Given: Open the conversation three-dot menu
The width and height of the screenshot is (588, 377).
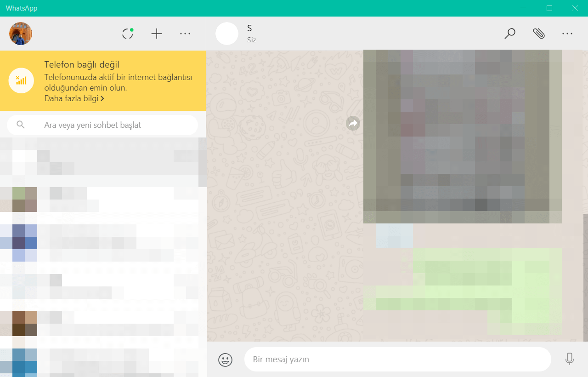Looking at the screenshot, I should (x=567, y=34).
